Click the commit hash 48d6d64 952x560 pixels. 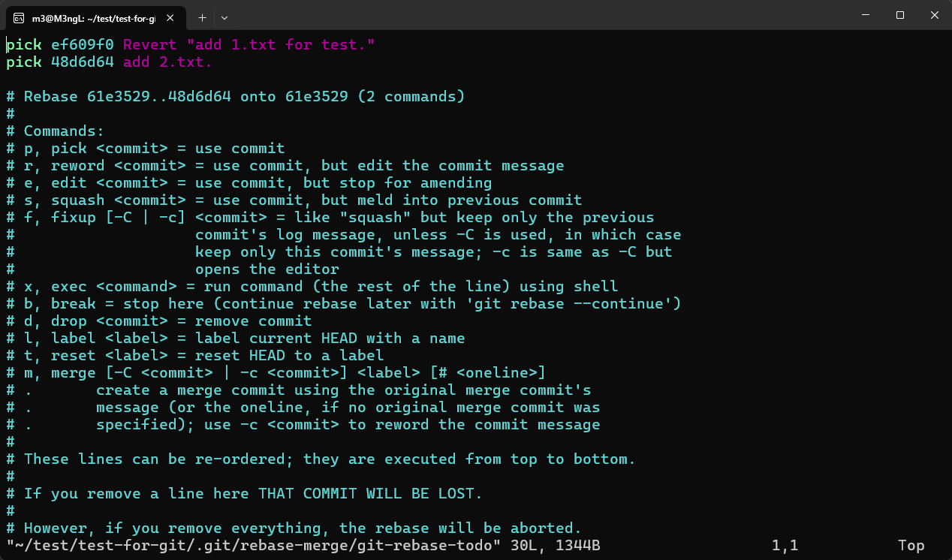[x=83, y=62]
